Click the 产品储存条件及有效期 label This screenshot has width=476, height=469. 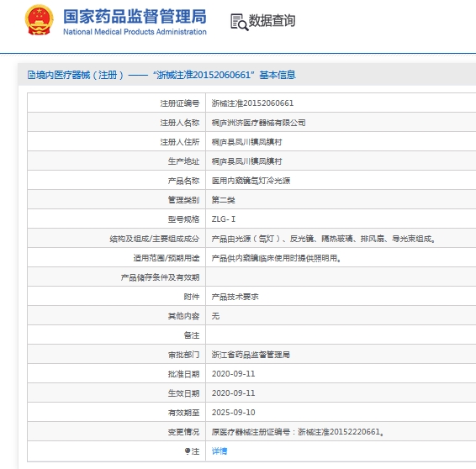click(x=160, y=277)
